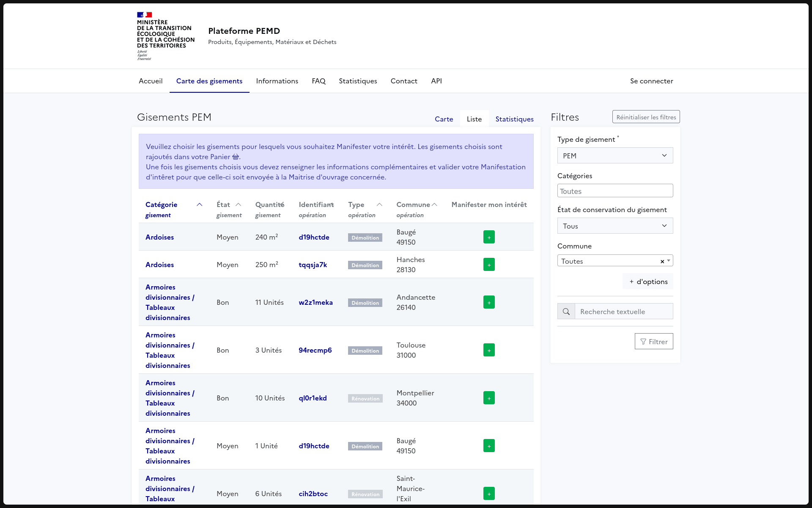812x508 pixels.
Task: Click the Manifester mon intérêt column header
Action: click(x=489, y=204)
